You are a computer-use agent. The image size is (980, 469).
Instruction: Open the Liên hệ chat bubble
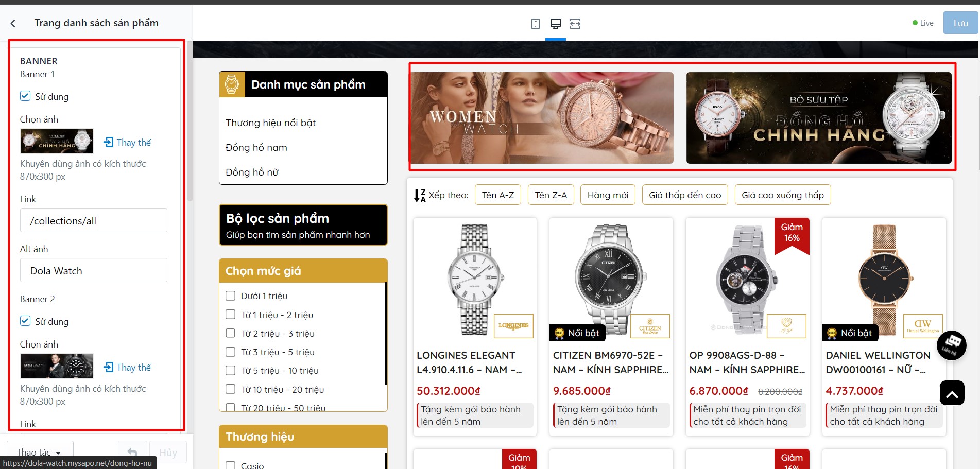point(951,345)
